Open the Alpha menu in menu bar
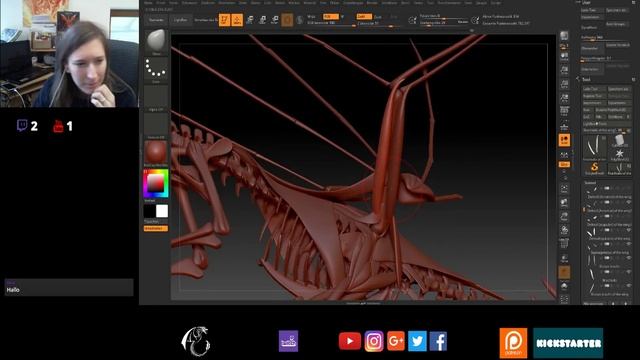 (x=148, y=2)
